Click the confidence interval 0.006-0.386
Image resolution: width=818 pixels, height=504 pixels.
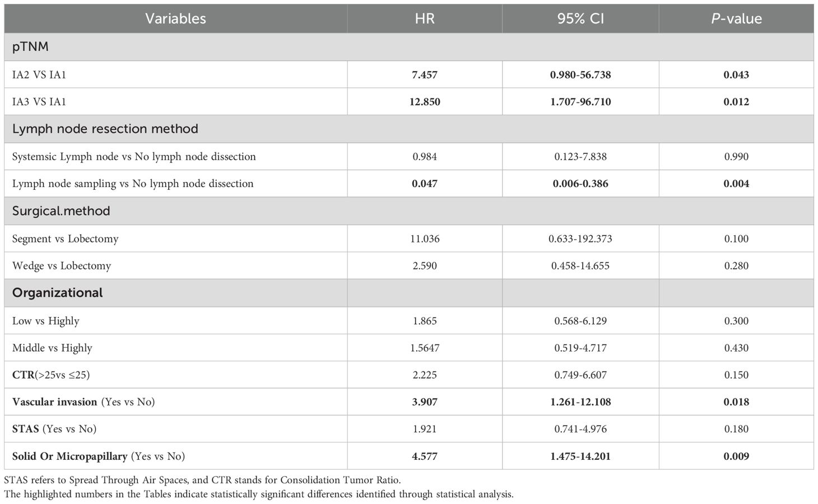(580, 184)
